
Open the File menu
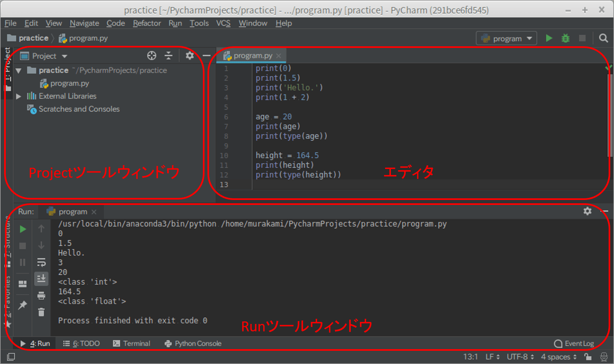(x=10, y=23)
